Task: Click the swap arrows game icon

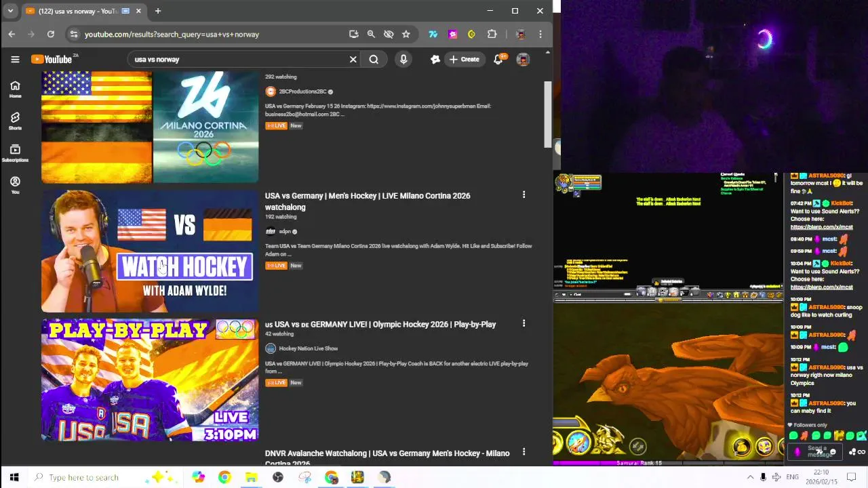Action: tap(637, 446)
